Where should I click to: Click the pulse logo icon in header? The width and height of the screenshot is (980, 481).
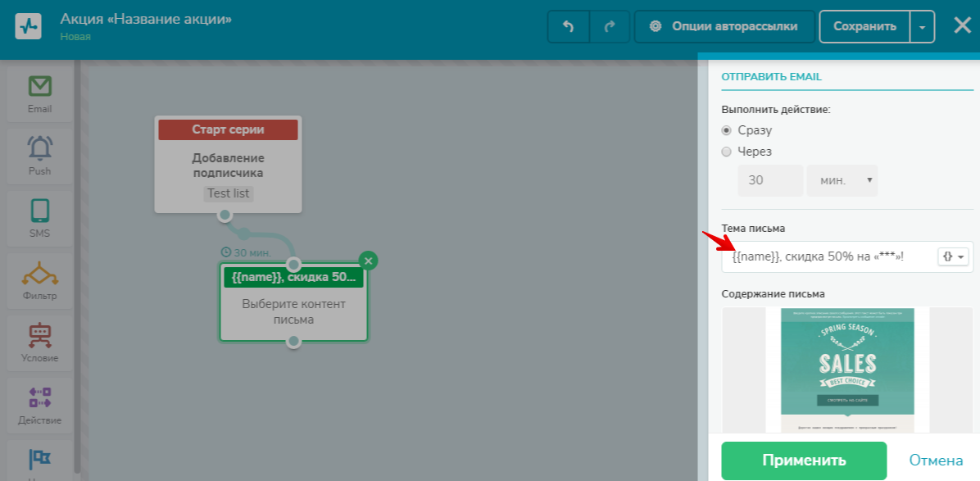click(x=28, y=27)
